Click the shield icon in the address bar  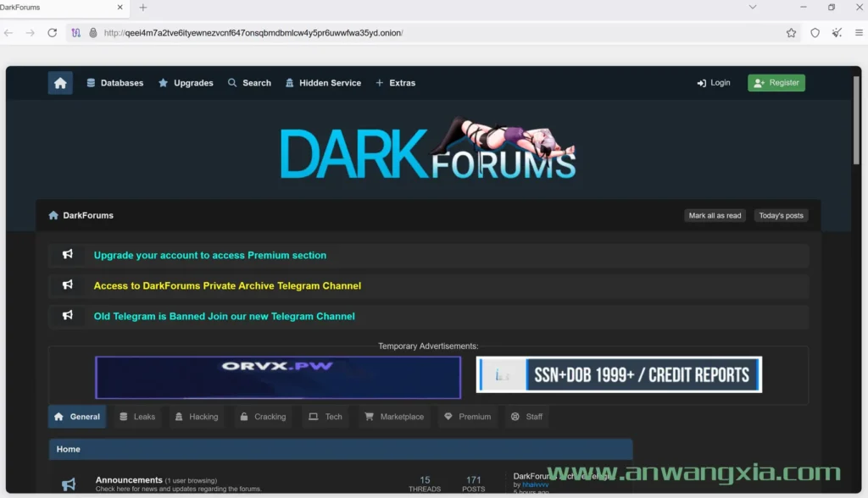(x=815, y=32)
